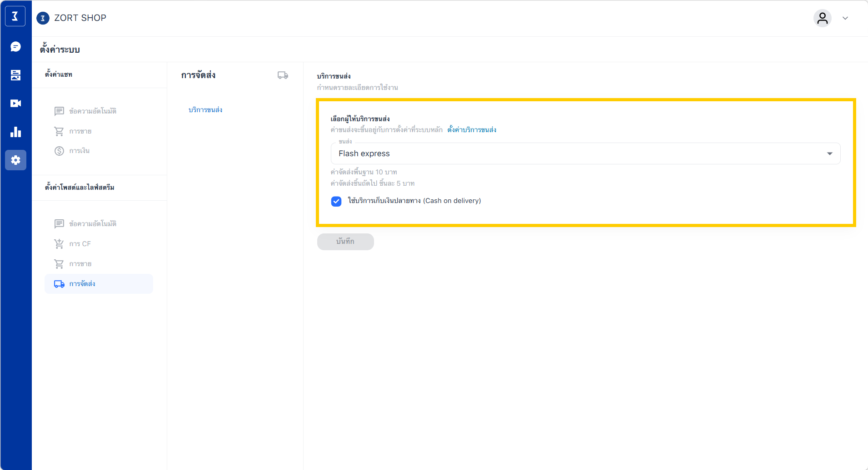Open การ CF settings menu item
The height and width of the screenshot is (470, 868).
(x=80, y=244)
